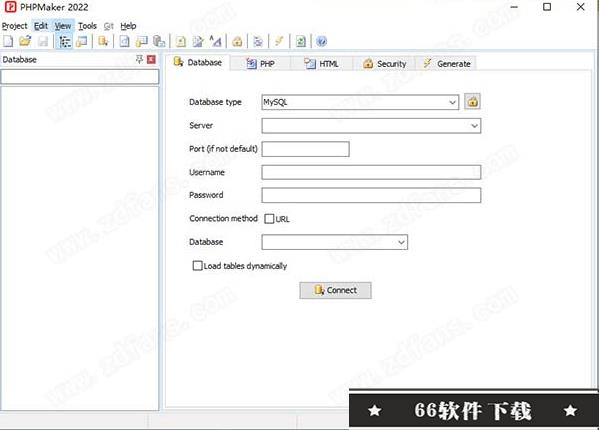This screenshot has width=599, height=430.
Task: Click the "Database type" label
Action: click(215, 102)
